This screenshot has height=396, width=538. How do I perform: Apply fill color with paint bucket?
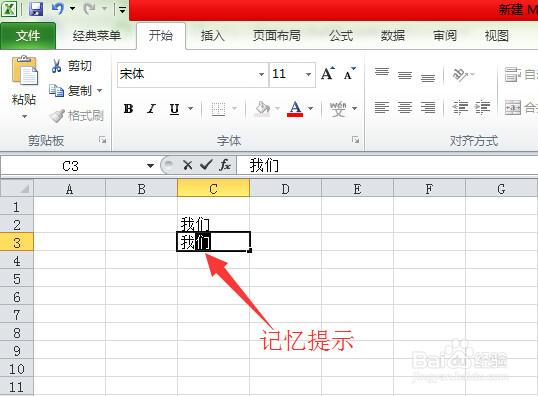pos(262,109)
